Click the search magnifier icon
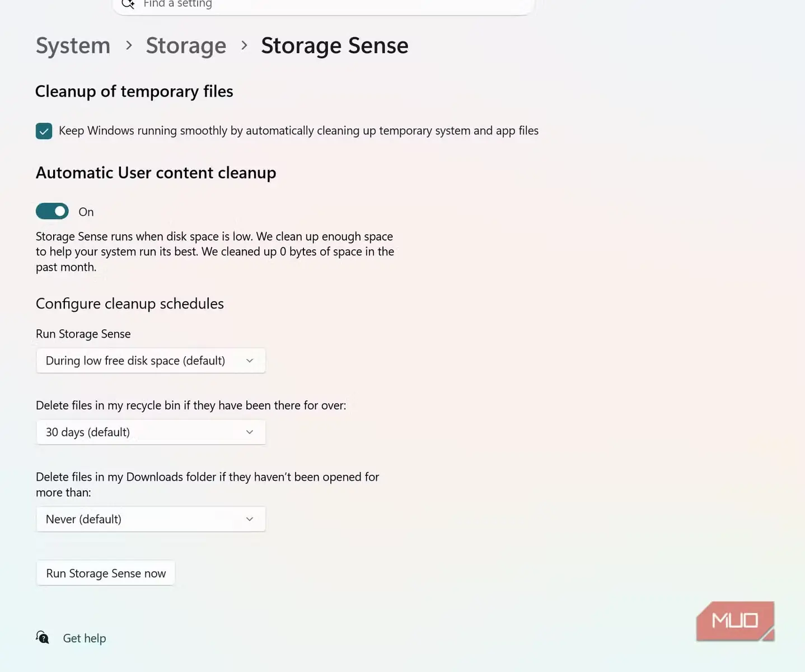Image resolution: width=805 pixels, height=672 pixels. pyautogui.click(x=128, y=4)
